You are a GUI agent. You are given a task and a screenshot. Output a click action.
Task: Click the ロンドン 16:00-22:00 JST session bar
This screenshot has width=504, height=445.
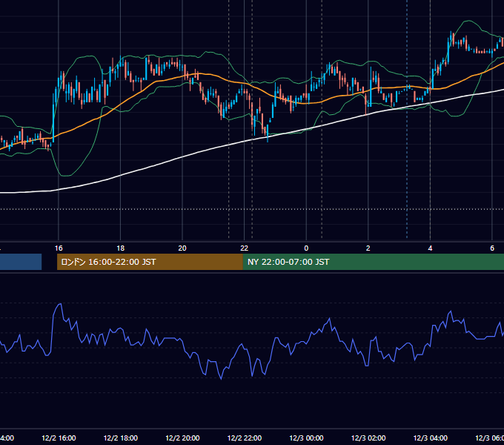(150, 262)
